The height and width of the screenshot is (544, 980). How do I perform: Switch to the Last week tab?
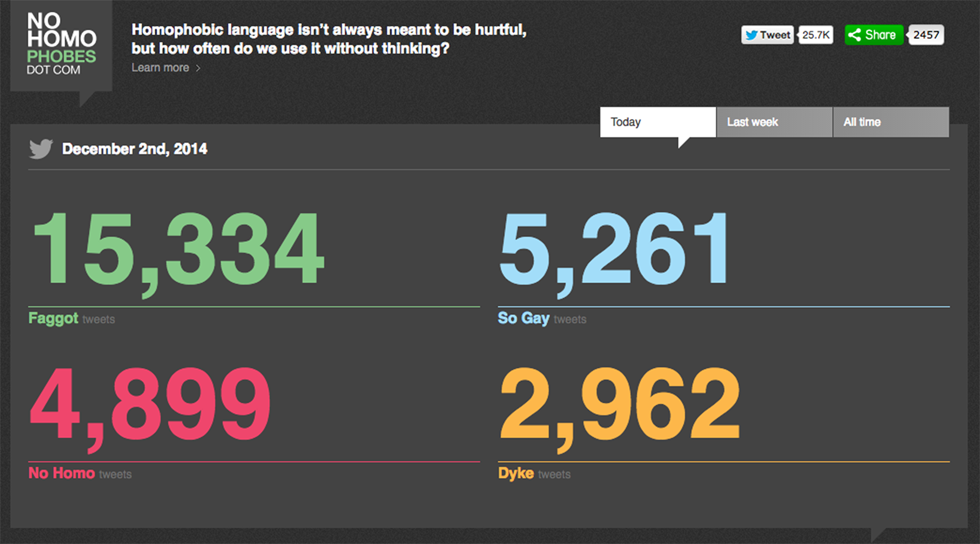coord(774,122)
